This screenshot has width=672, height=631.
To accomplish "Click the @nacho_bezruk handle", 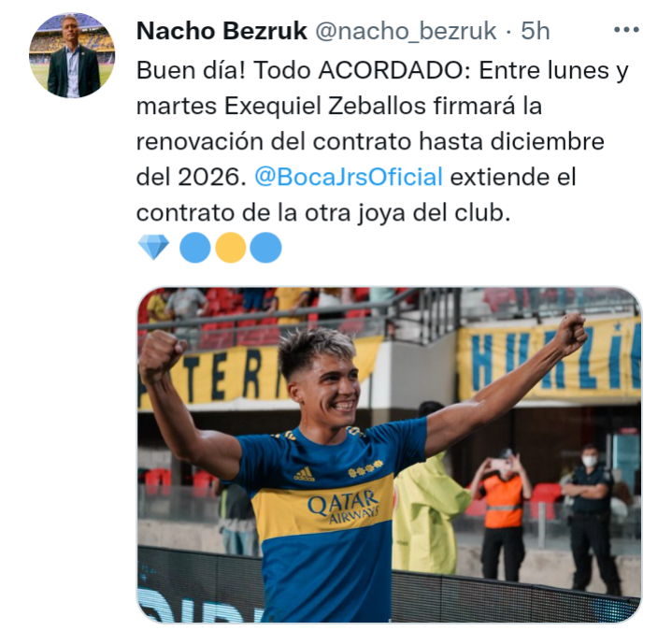I will (406, 31).
